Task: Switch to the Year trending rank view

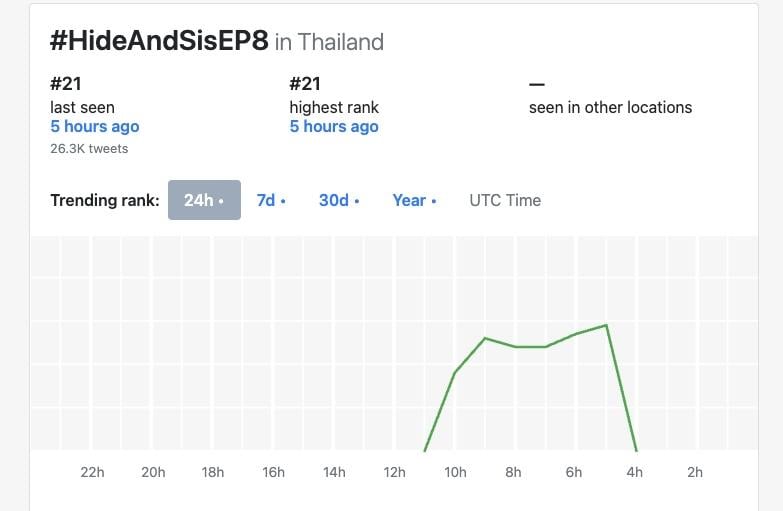Action: [x=414, y=200]
